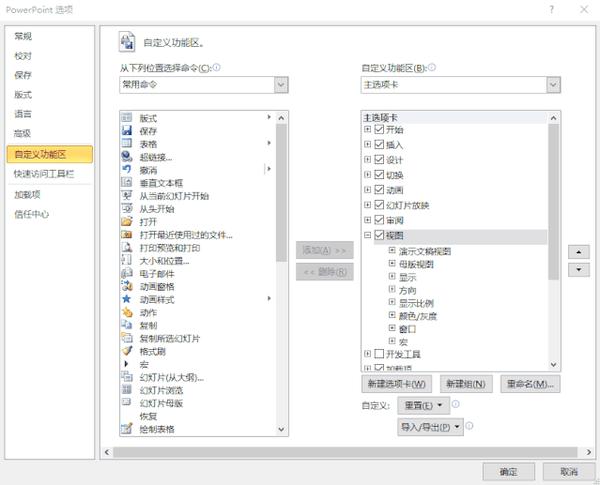This screenshot has height=485, width=600.
Task: Uncheck the 审阅 tab checkbox
Action: click(x=379, y=220)
